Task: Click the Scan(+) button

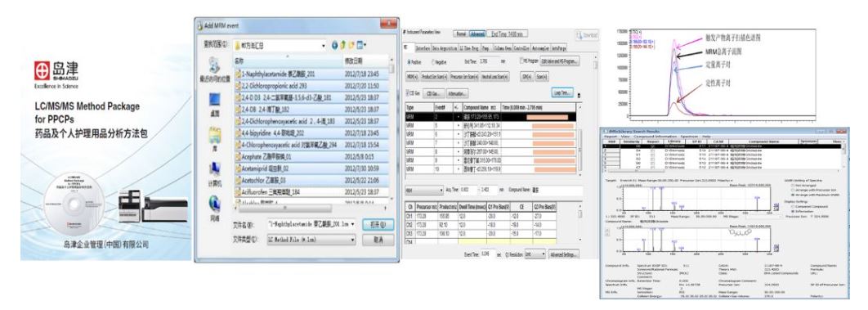Action: [x=542, y=76]
